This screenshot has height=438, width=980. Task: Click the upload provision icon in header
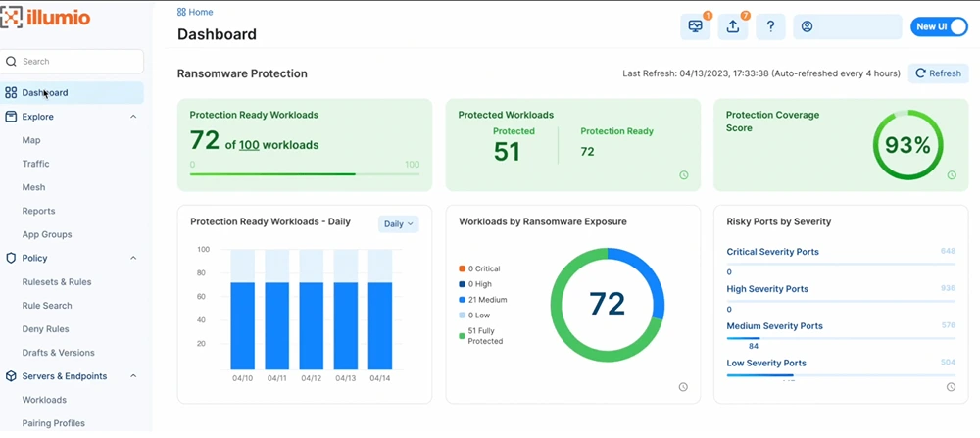pos(732,27)
